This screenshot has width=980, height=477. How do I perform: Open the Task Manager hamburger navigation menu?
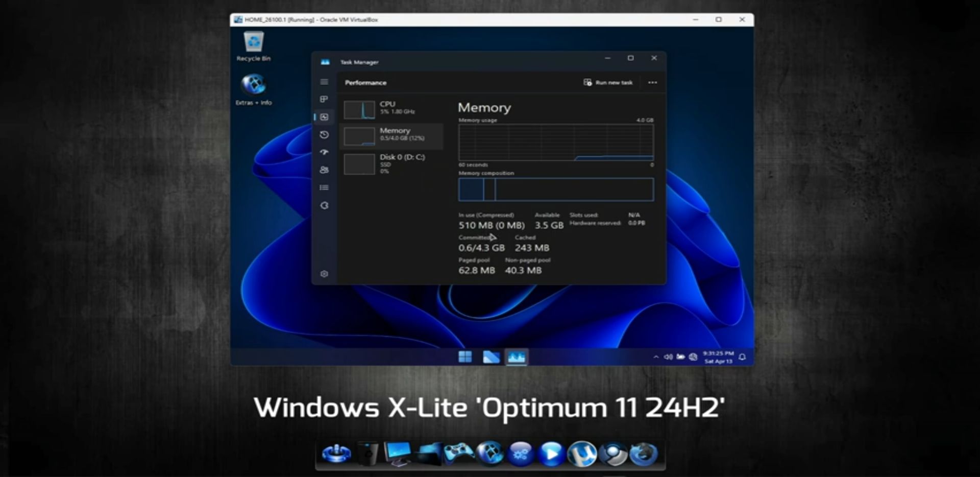pyautogui.click(x=324, y=82)
